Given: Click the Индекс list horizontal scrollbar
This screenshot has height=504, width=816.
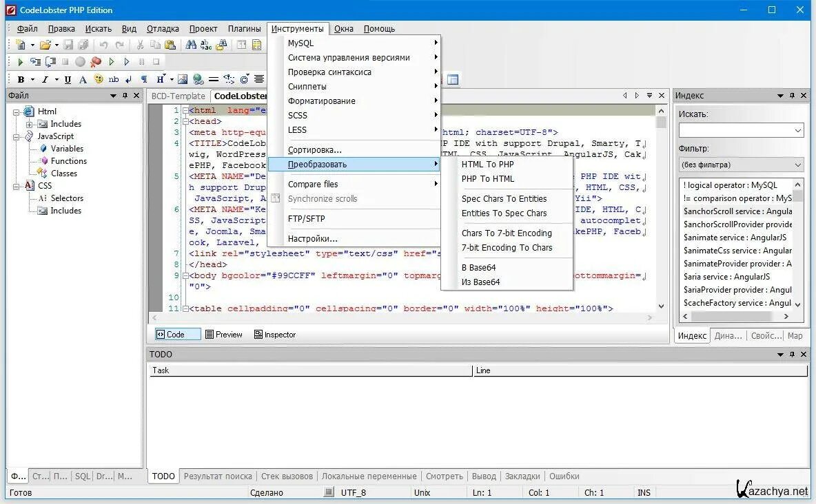Looking at the screenshot, I should click(x=736, y=316).
